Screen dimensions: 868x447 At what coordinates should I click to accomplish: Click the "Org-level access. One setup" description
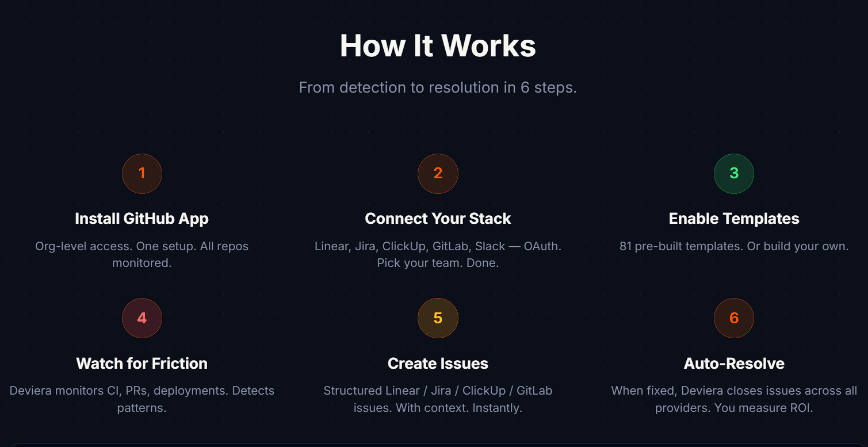(x=142, y=254)
